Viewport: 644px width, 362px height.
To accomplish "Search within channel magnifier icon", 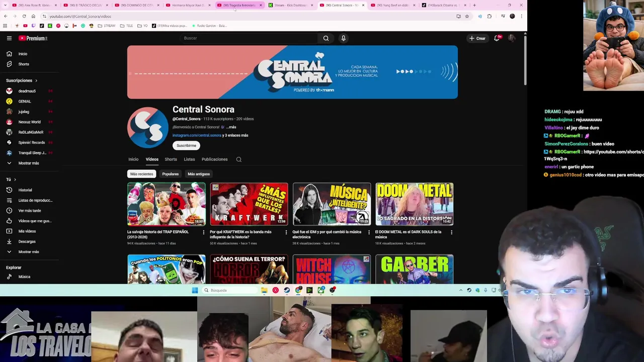I will 239,159.
